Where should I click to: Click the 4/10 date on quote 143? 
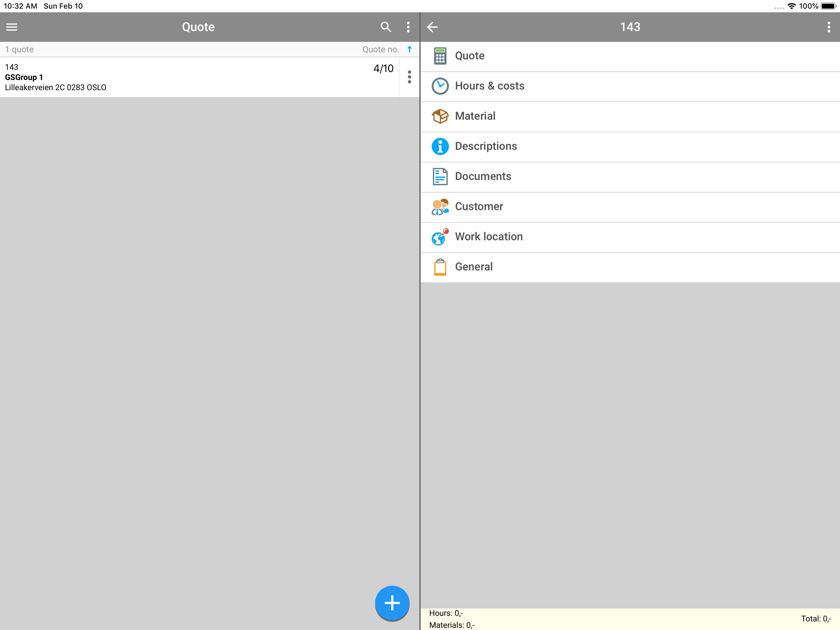pos(383,68)
